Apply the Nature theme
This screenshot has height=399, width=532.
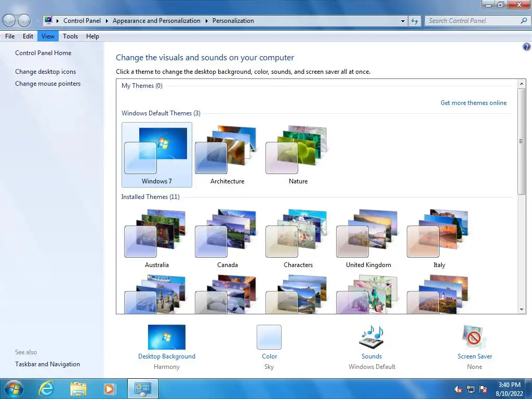click(298, 155)
